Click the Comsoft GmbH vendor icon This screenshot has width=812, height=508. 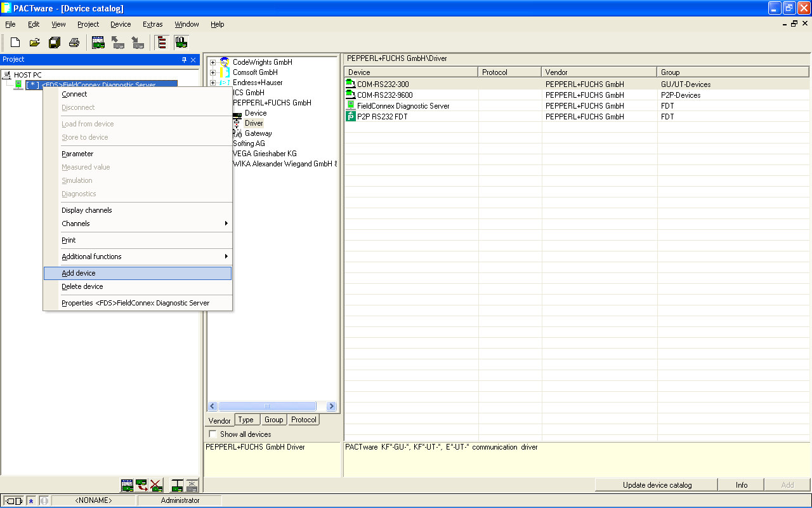224,72
